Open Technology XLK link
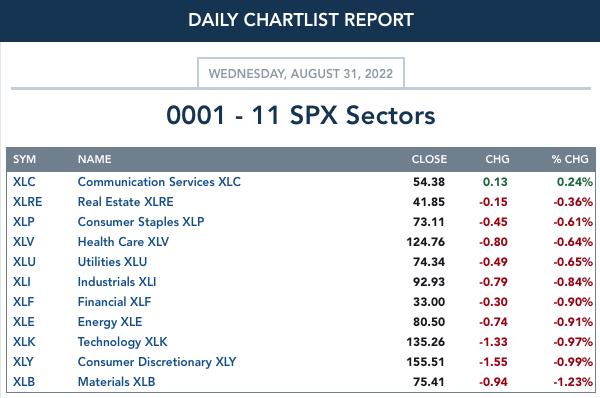This screenshot has height=398, width=600. click(122, 342)
